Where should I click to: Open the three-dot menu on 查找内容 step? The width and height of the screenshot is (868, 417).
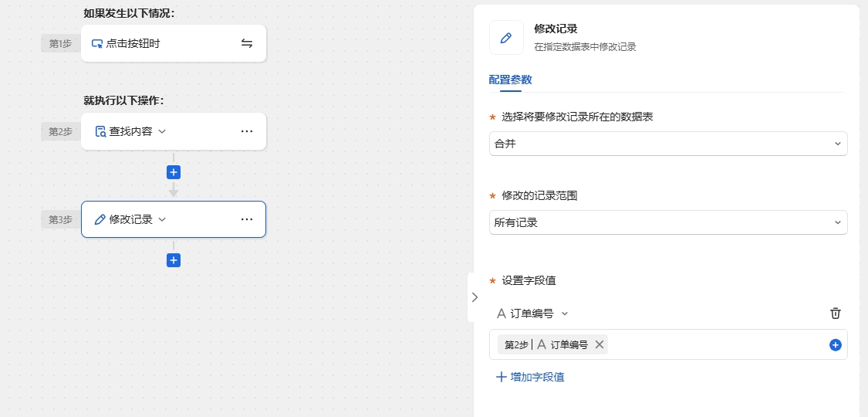click(247, 131)
